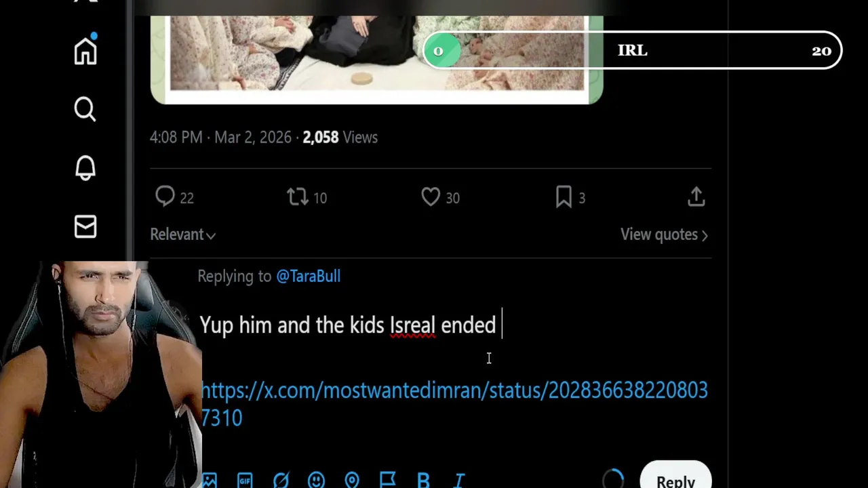Open the emoji picker in reply toolbar
The width and height of the screenshot is (868, 488).
(x=316, y=481)
